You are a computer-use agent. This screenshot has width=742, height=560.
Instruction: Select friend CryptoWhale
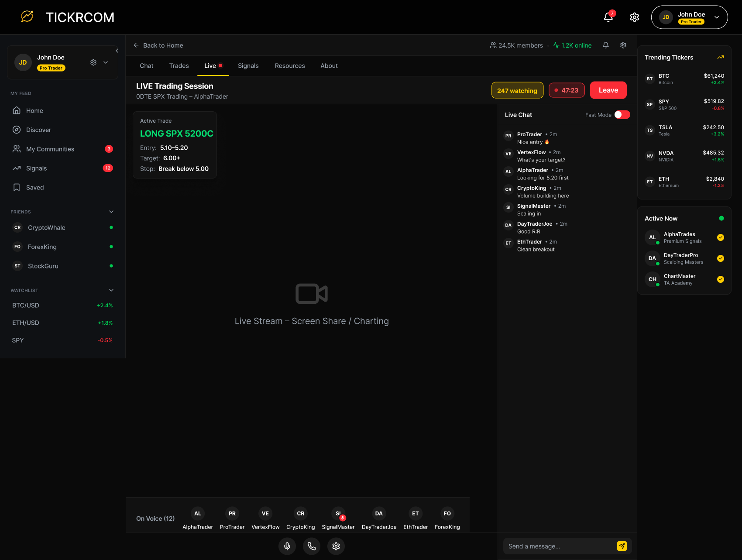[62, 227]
